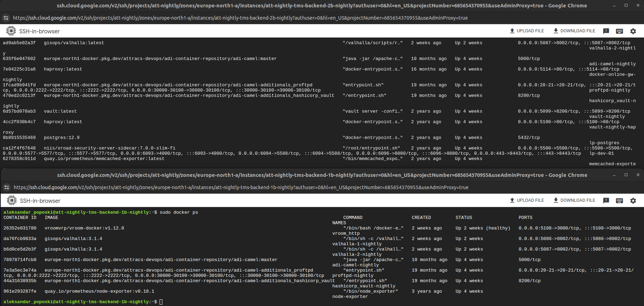Image resolution: width=644 pixels, height=306 pixels.
Task: Click container ID "1fcad9b941fd"
Action: click(19, 85)
